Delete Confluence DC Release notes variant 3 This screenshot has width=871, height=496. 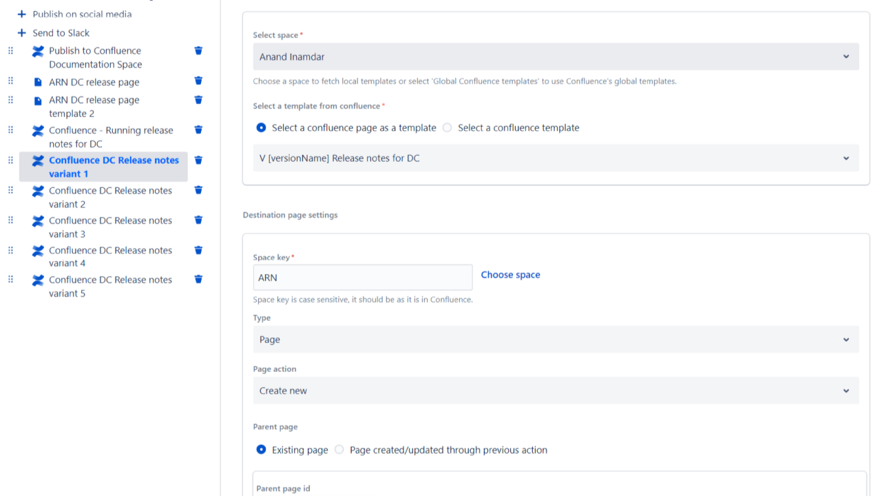(198, 220)
